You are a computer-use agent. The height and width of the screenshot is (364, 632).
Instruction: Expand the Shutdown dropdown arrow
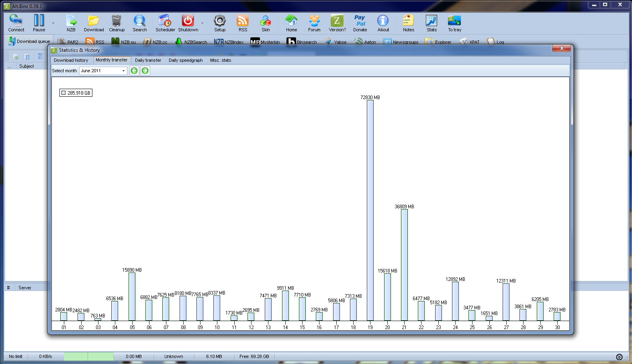[202, 23]
